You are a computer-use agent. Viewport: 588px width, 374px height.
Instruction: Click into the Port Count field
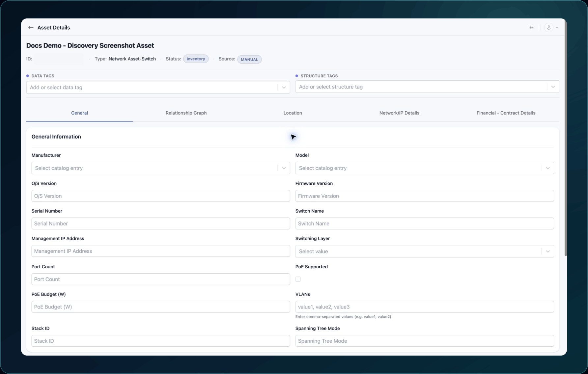coord(161,279)
